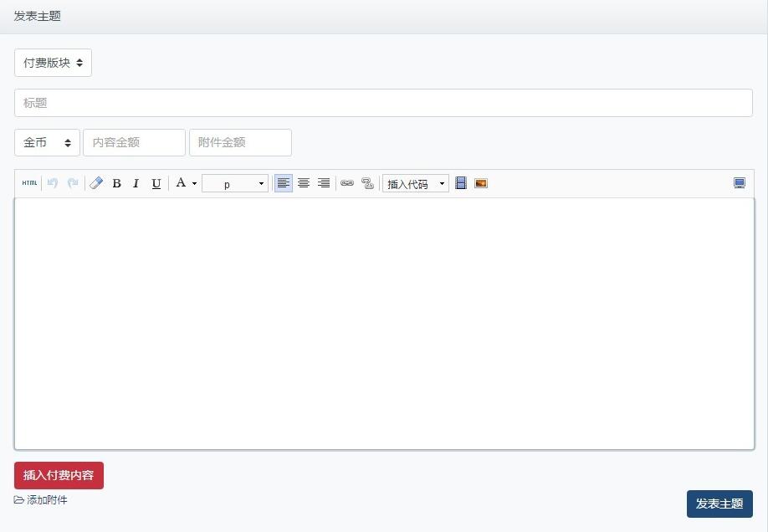
Task: Toggle fullscreen editor mode
Action: [x=740, y=183]
